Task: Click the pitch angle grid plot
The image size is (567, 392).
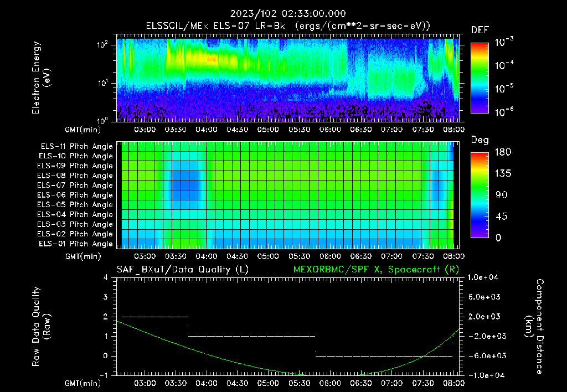Action: click(288, 195)
